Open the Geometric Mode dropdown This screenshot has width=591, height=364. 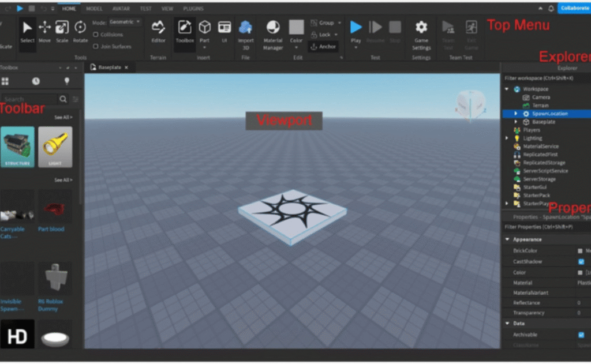(123, 21)
